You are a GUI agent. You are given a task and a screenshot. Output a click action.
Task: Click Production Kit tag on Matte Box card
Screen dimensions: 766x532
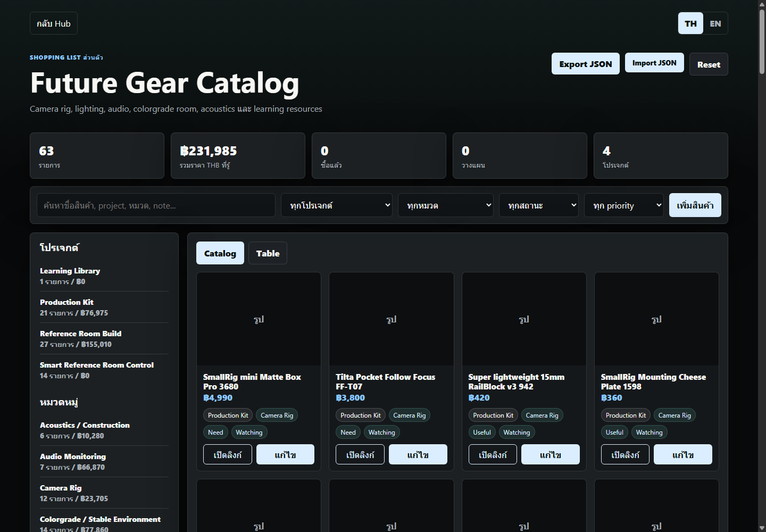(228, 415)
